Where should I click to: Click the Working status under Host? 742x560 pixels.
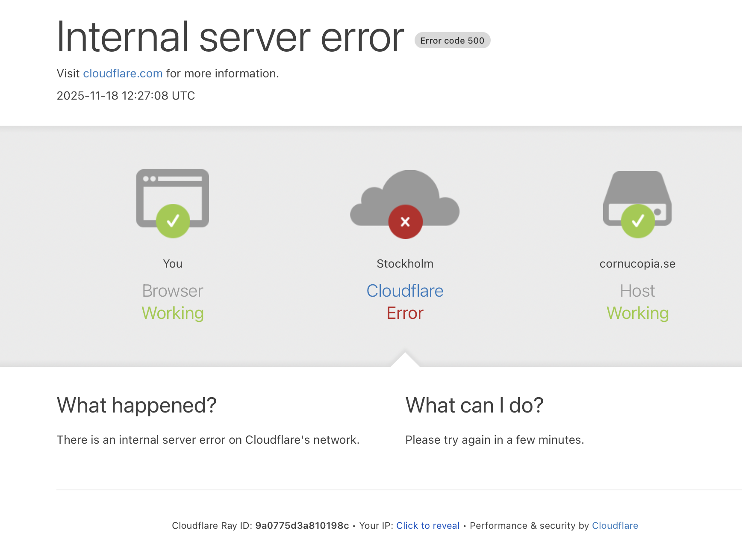637,313
